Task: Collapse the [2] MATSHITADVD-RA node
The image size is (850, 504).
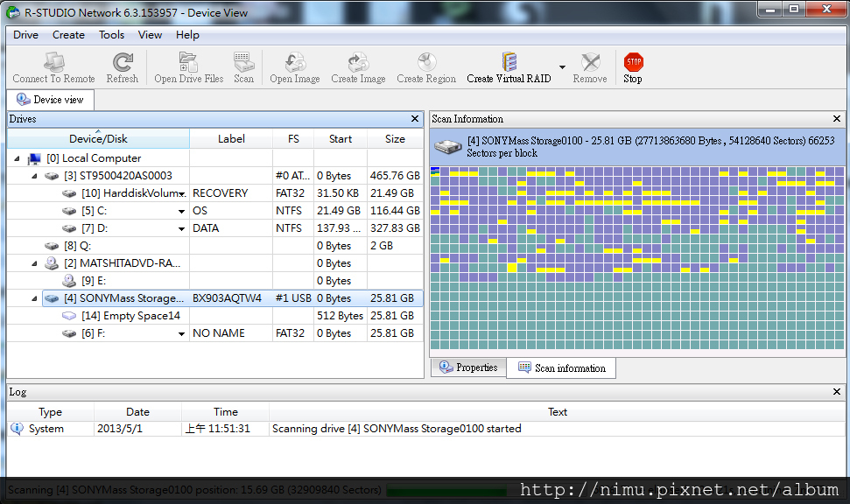Action: (x=34, y=263)
